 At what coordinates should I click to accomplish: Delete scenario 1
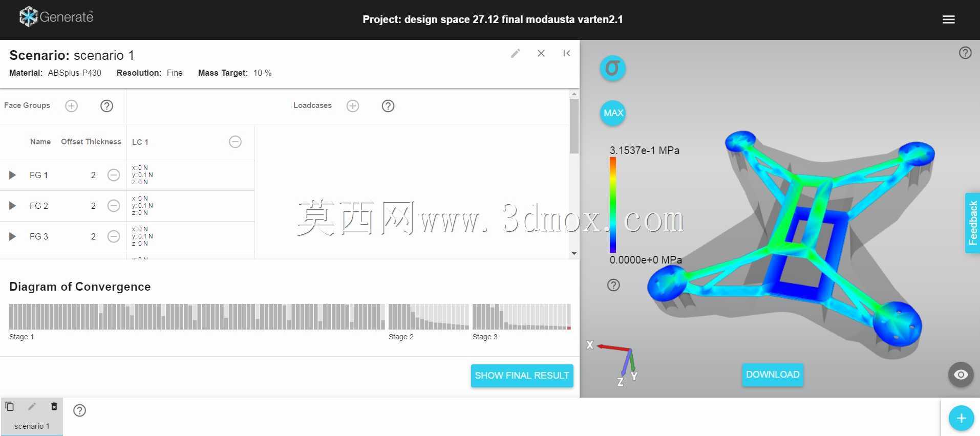(x=54, y=406)
